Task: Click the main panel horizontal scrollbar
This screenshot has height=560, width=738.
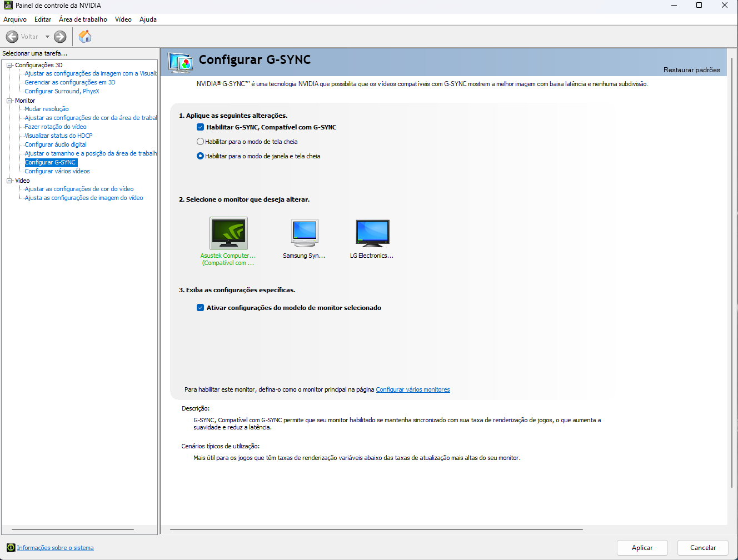Action: tap(376, 529)
